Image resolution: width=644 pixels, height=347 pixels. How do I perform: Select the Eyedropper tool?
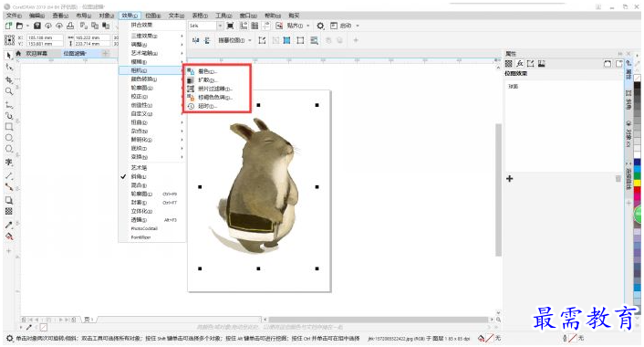pyautogui.click(x=8, y=225)
